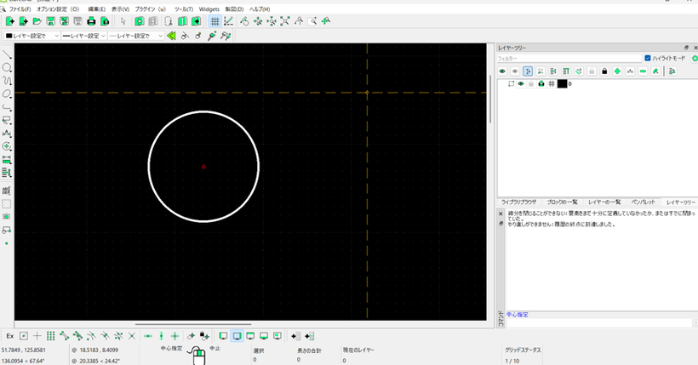
Task: Click the Open file folder icon
Action: pos(37,21)
